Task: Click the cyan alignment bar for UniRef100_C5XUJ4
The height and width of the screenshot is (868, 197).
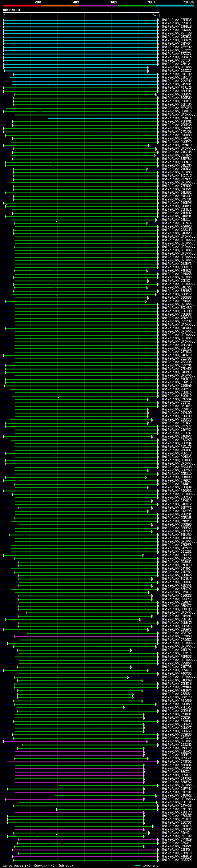Action: point(103,118)
